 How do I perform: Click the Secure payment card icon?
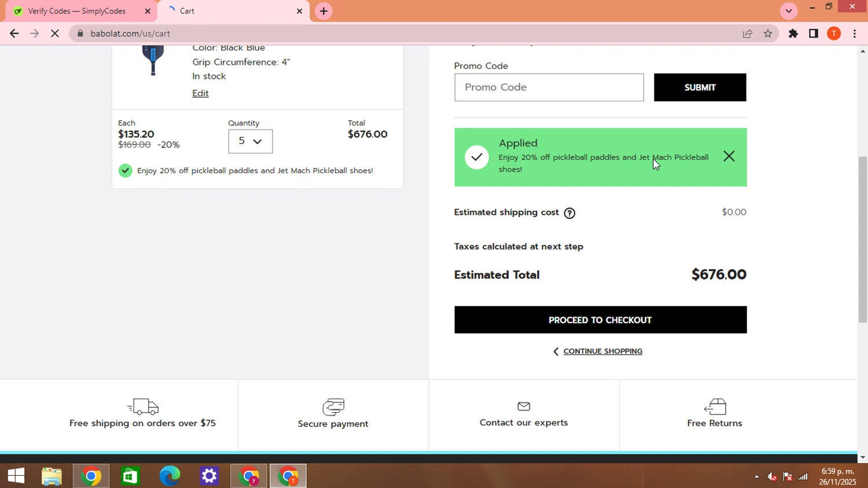point(333,407)
